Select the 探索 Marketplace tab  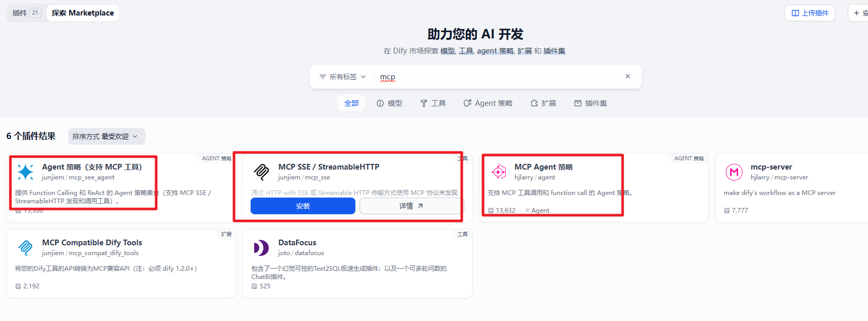click(83, 13)
